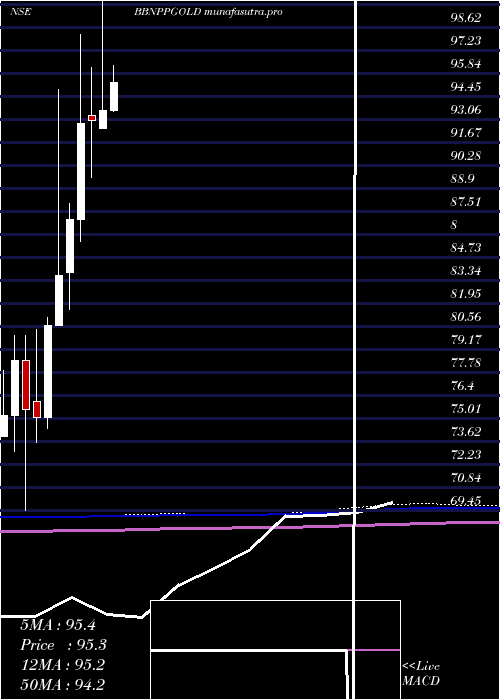Select the 83.34 price axis label
This screenshot has height=700, width=500.
pos(466,271)
